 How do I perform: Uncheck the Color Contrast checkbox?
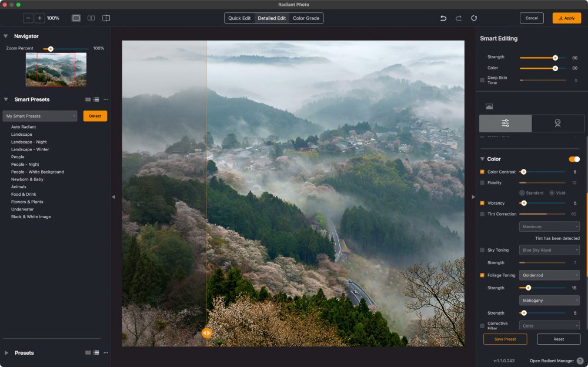pyautogui.click(x=482, y=172)
